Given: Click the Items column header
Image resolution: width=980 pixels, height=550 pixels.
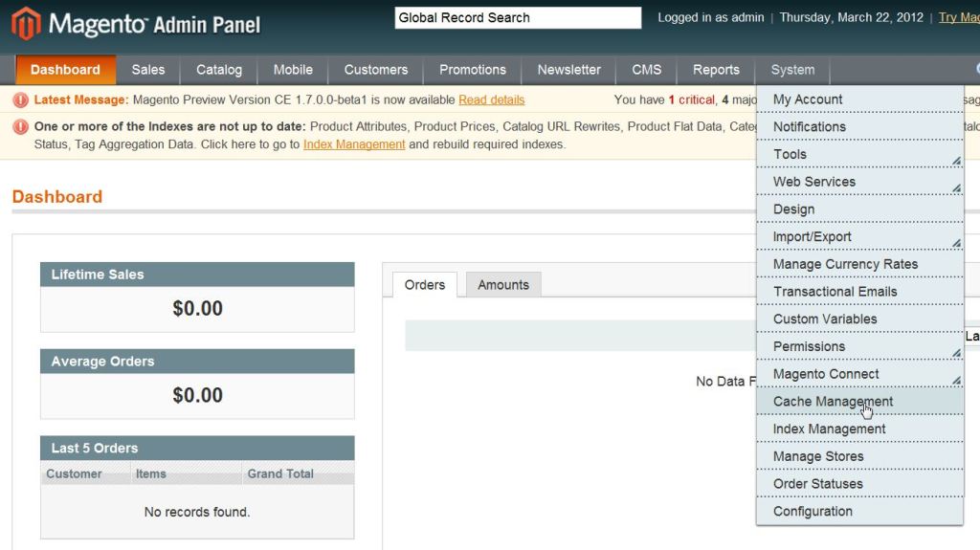Looking at the screenshot, I should click(187, 473).
